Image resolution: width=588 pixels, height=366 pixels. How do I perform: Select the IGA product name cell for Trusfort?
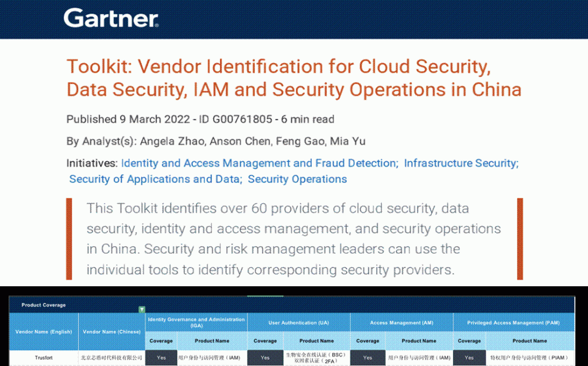212,358
